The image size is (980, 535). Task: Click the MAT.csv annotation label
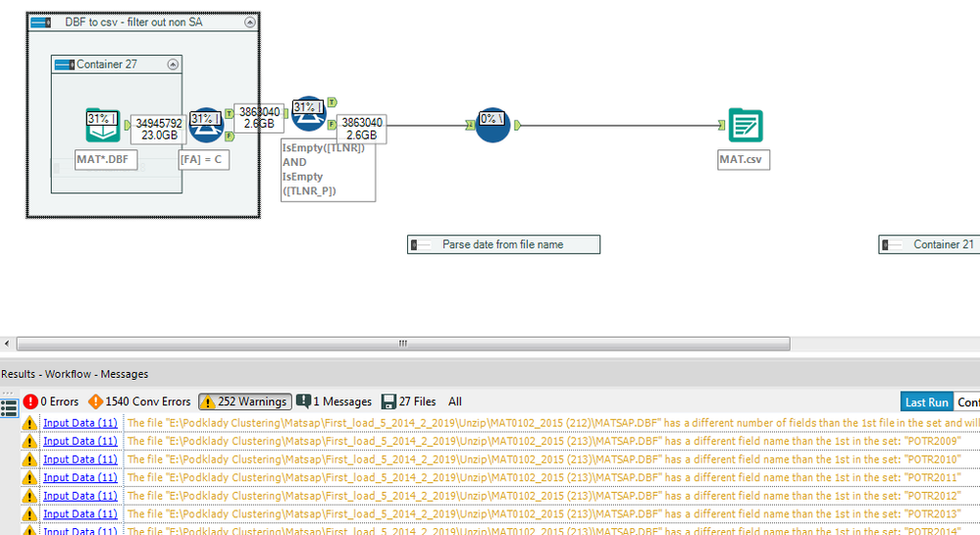[744, 160]
